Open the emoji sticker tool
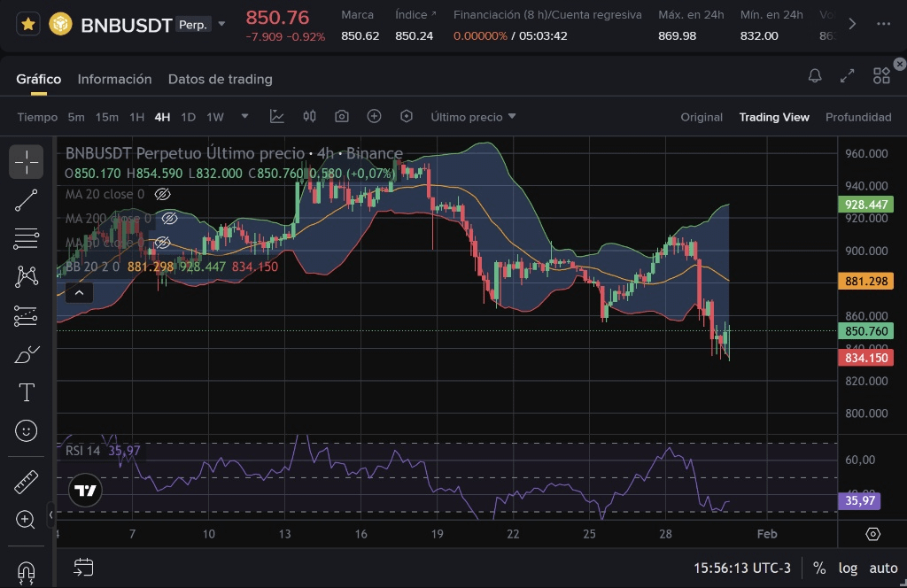This screenshot has width=907, height=588. [x=27, y=431]
